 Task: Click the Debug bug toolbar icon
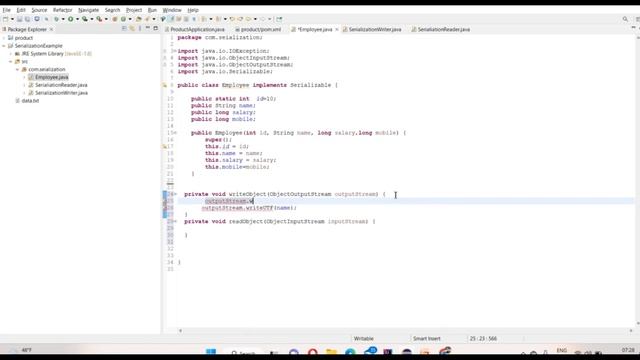click(56, 19)
